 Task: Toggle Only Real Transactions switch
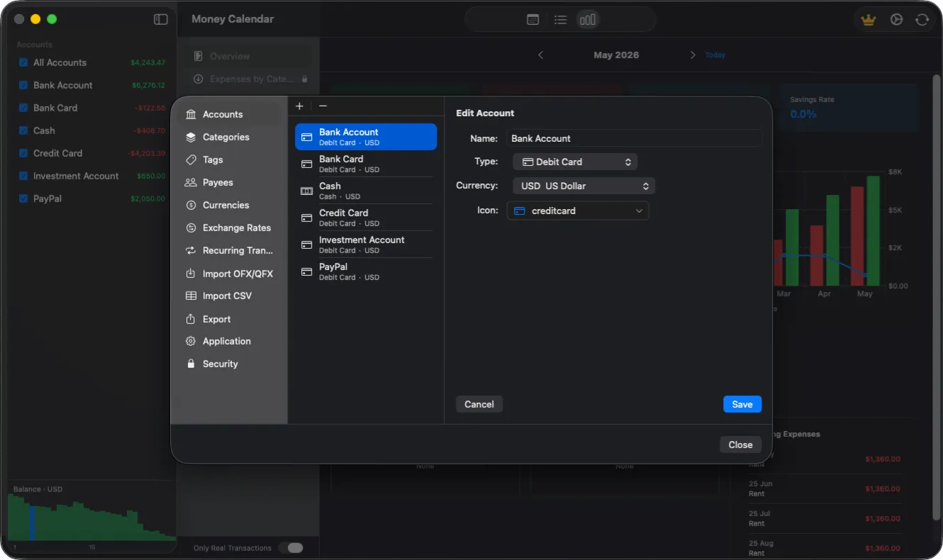291,548
